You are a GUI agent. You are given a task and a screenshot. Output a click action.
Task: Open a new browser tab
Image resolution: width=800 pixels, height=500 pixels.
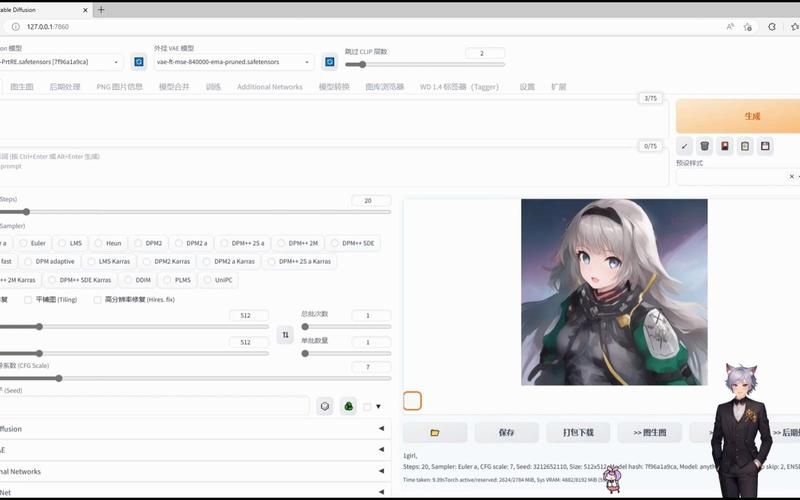click(x=101, y=10)
